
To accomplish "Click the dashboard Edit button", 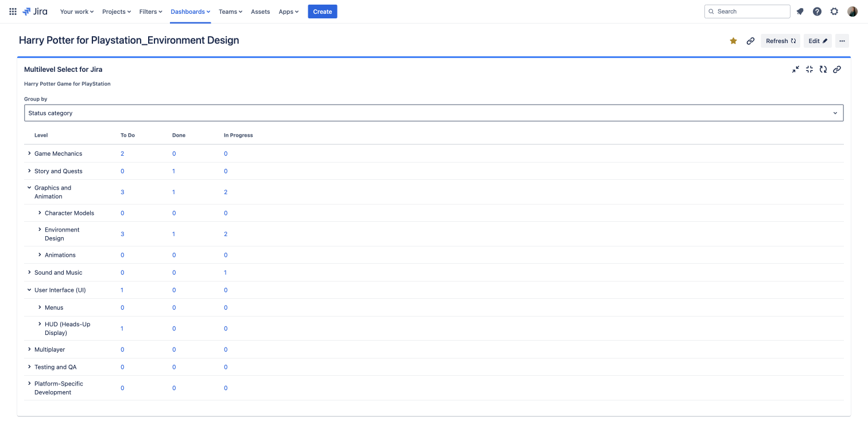I will click(817, 41).
